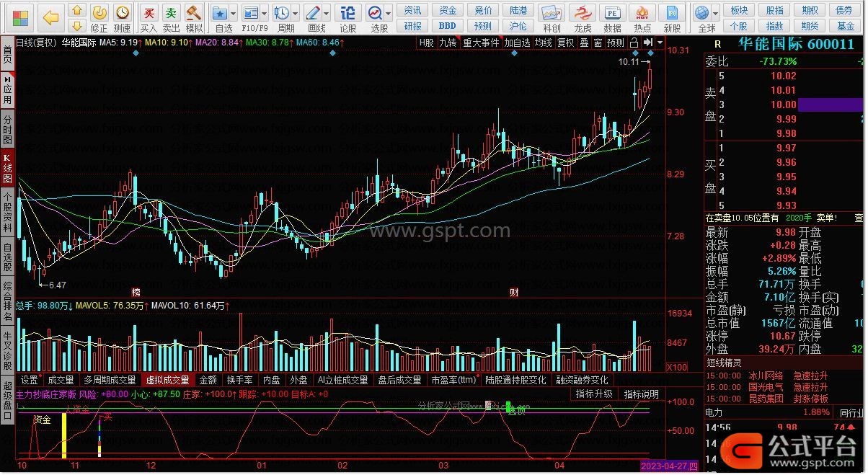Click the 财 event marker below chart
868x475 pixels.
[514, 292]
